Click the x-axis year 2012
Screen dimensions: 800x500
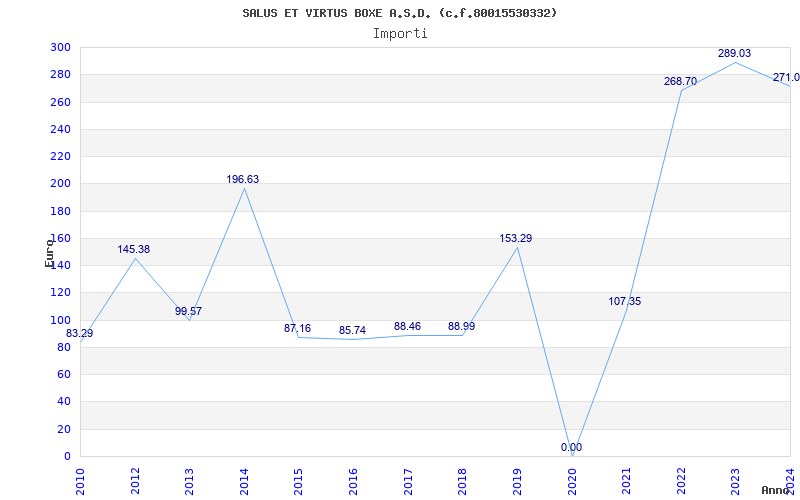click(x=135, y=481)
